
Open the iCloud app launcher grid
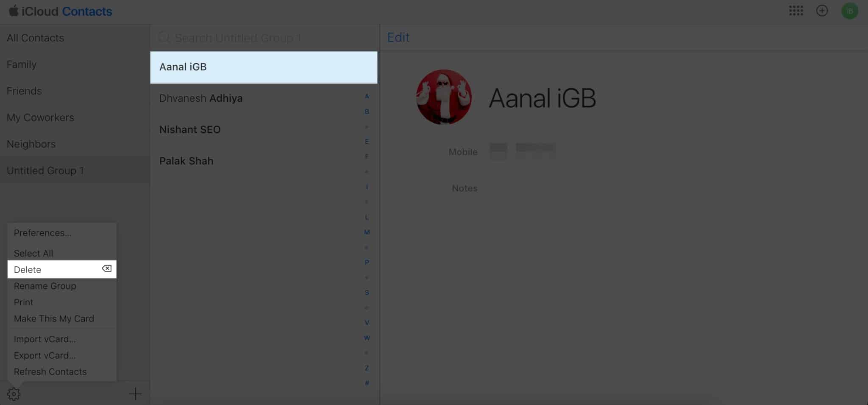click(796, 11)
